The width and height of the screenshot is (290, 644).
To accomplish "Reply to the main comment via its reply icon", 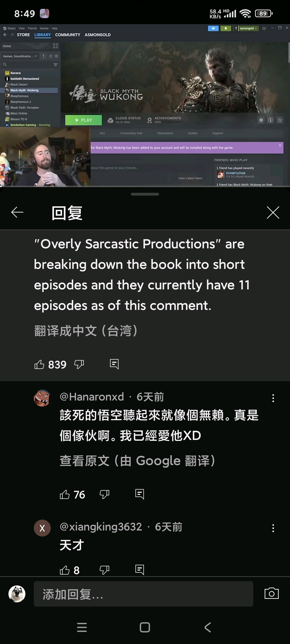I will click(114, 364).
